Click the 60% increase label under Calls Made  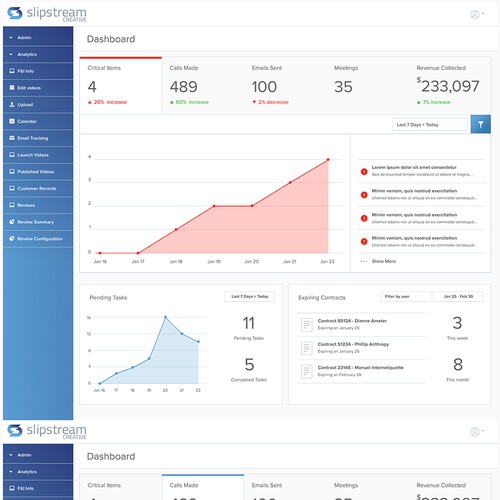189,102
